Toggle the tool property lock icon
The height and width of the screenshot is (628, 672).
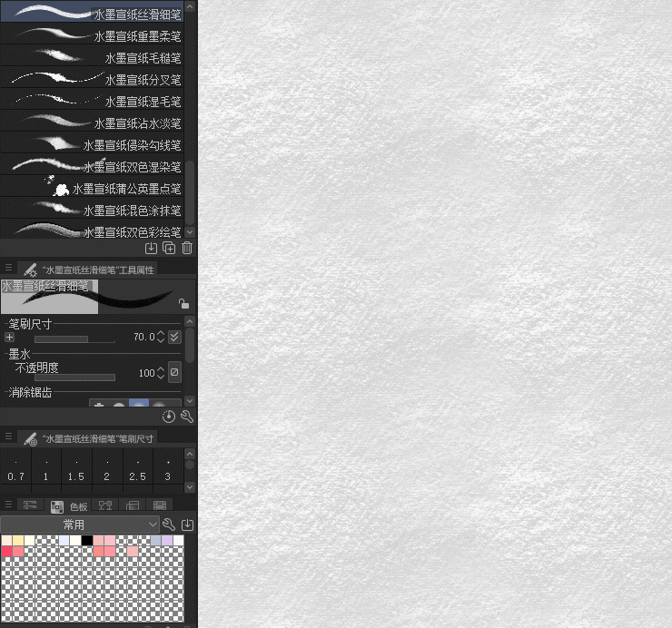click(183, 304)
